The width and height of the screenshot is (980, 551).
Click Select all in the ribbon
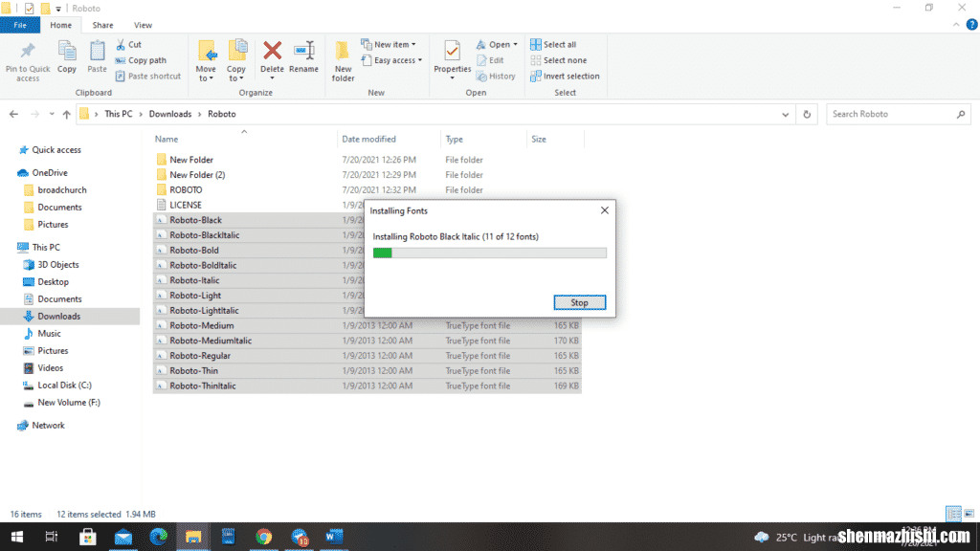click(x=553, y=45)
